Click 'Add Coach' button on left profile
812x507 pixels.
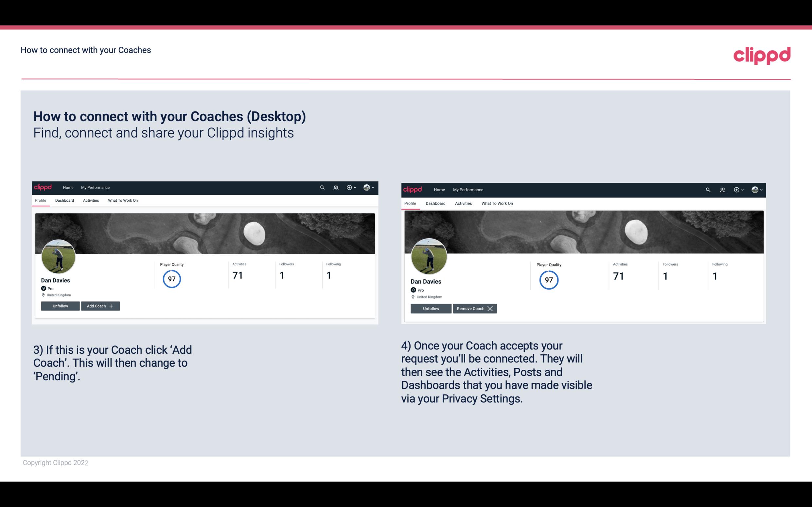point(99,306)
